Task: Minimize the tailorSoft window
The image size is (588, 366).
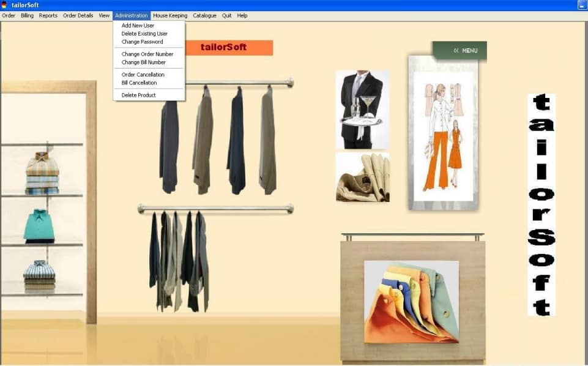Action: (x=581, y=5)
